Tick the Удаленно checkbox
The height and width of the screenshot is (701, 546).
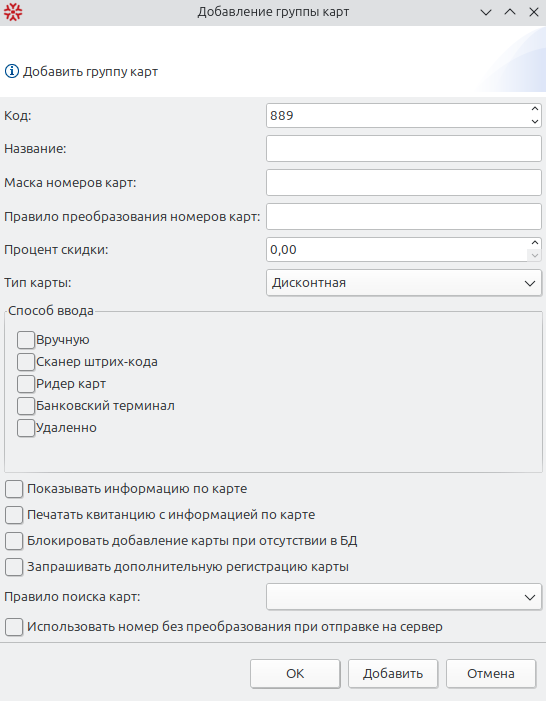[26, 428]
